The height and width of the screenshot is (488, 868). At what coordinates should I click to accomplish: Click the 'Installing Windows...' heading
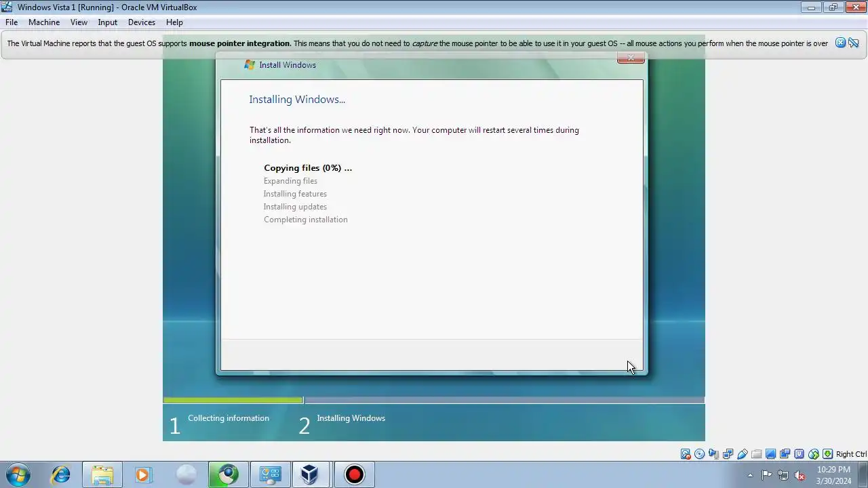click(297, 100)
